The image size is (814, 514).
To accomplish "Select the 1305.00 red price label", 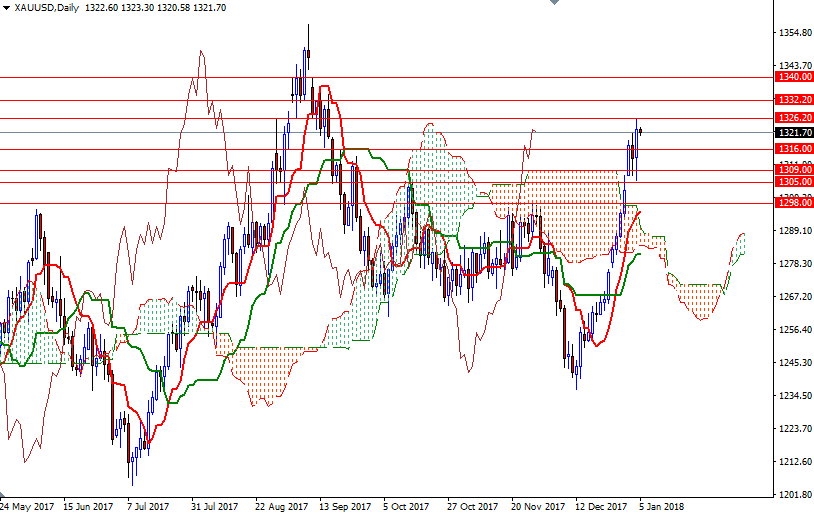I will click(x=794, y=182).
